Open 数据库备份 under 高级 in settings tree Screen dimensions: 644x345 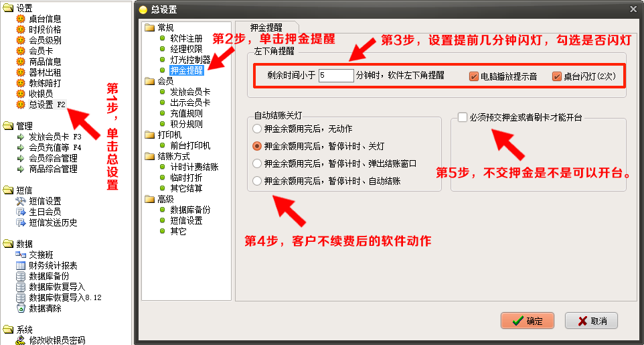[x=190, y=210]
